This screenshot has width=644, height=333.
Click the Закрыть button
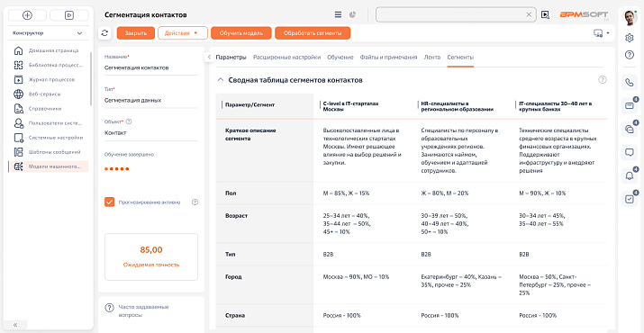tap(135, 33)
